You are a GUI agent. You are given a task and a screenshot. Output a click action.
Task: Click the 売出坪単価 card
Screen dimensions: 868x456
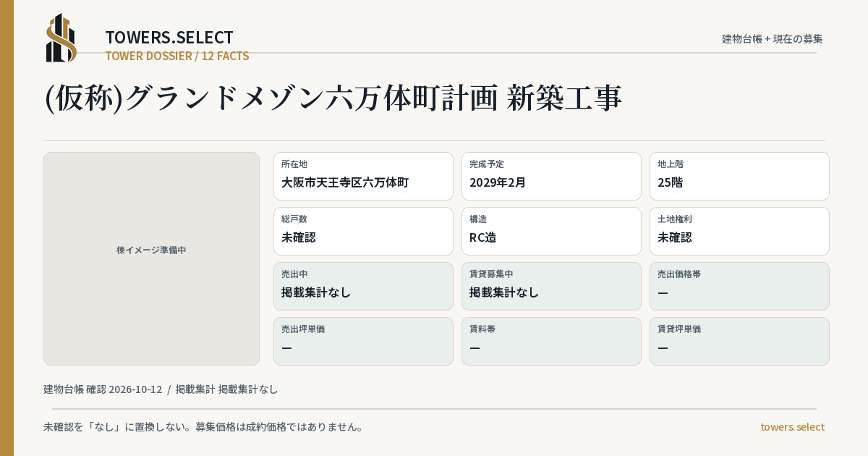tap(363, 341)
